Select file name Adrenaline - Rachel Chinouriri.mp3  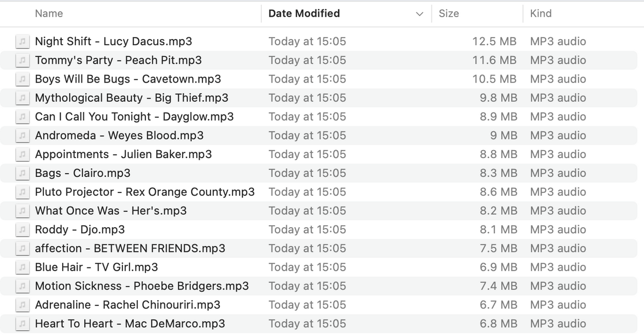128,305
